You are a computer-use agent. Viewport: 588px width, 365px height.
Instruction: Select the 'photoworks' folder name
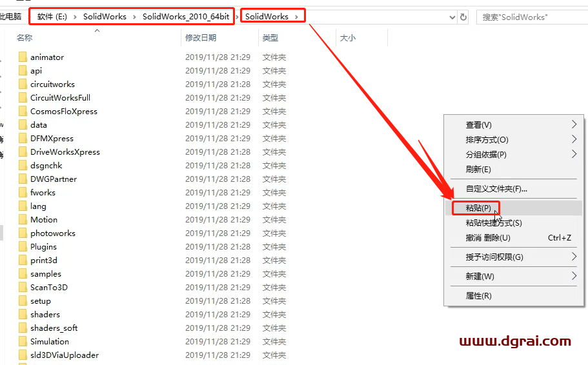[x=53, y=233]
